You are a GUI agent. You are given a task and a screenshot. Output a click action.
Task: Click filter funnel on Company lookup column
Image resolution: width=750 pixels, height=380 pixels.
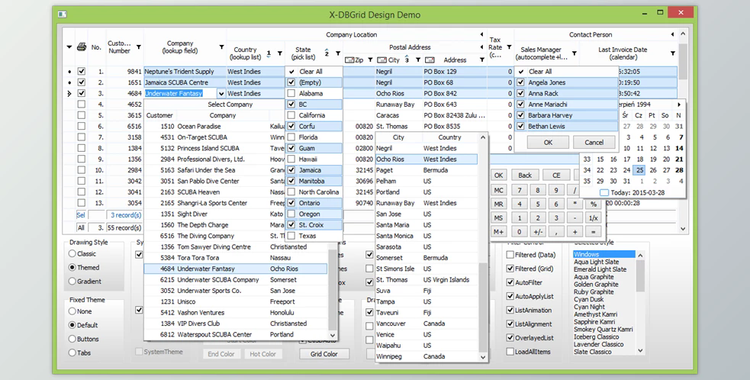(x=221, y=47)
